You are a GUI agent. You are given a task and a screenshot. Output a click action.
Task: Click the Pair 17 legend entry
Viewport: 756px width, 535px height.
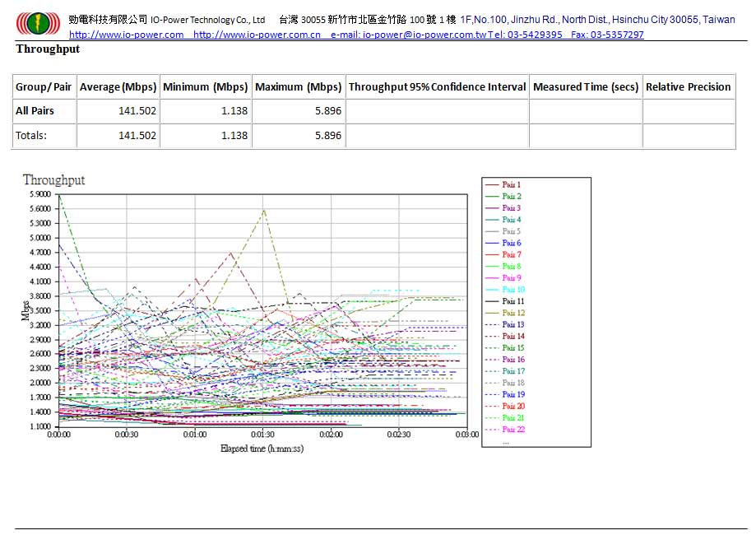(505, 371)
